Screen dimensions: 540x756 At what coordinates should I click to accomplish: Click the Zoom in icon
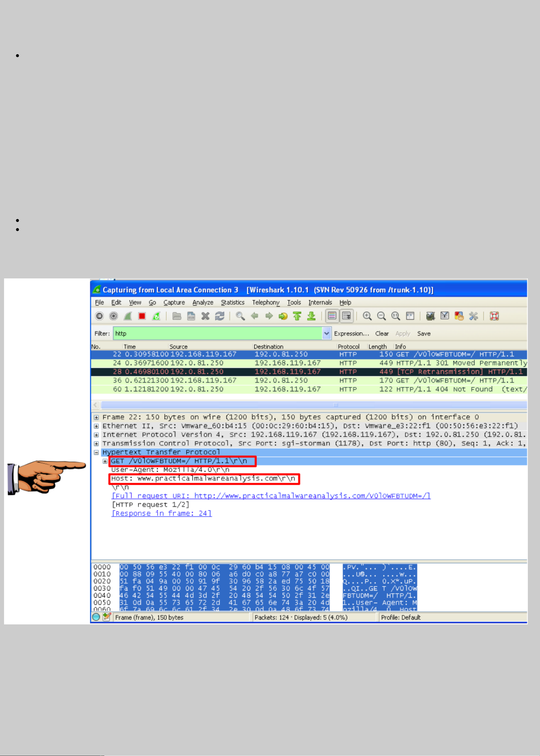(367, 316)
